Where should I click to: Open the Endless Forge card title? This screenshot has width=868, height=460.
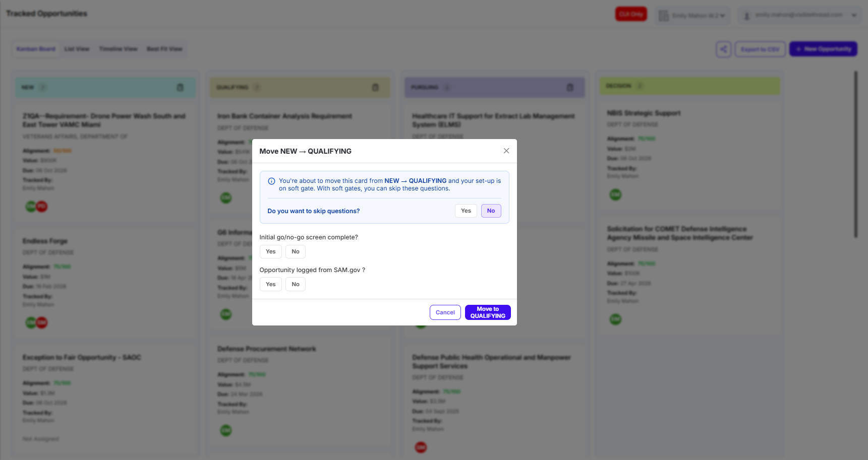point(45,241)
